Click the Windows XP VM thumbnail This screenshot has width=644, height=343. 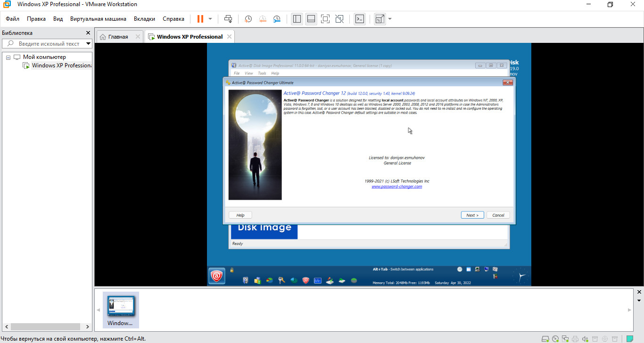tap(121, 309)
